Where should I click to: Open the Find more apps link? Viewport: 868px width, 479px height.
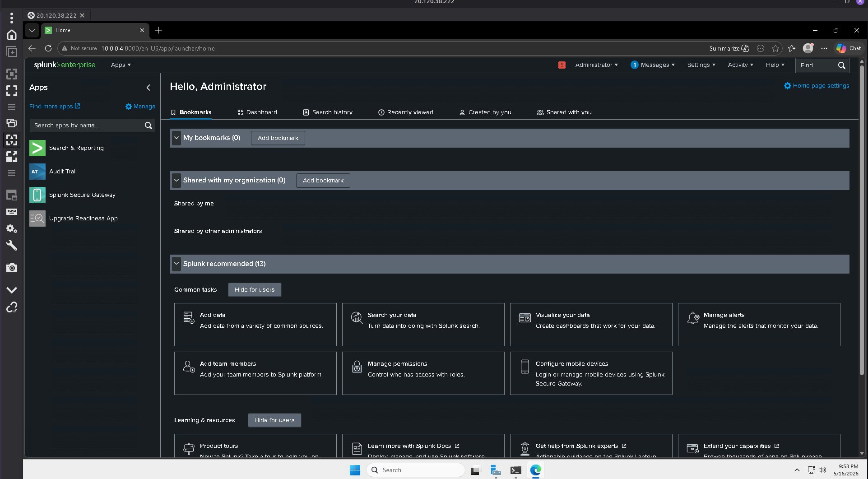coord(55,107)
